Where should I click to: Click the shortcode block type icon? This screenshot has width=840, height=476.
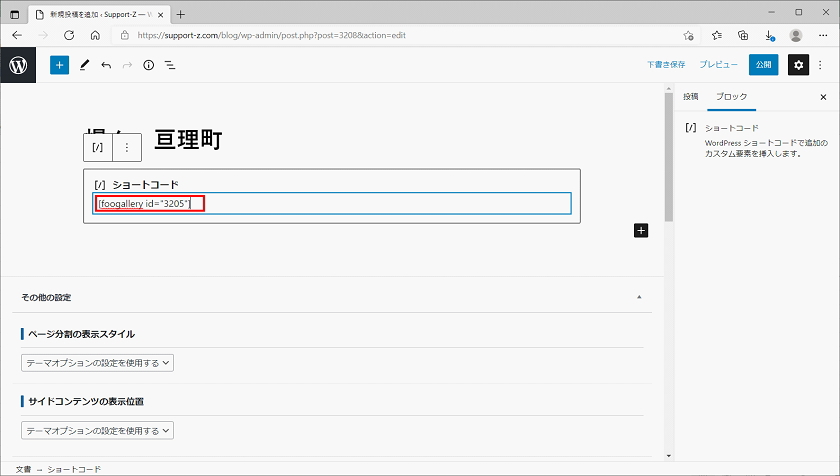[98, 147]
